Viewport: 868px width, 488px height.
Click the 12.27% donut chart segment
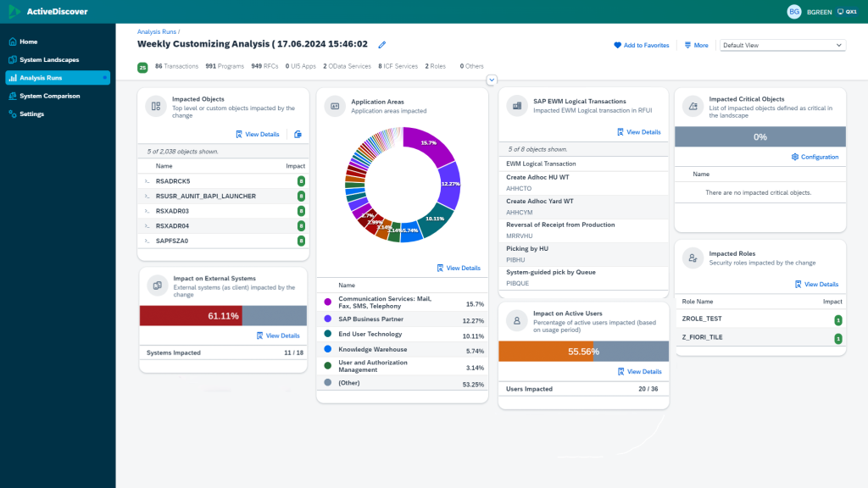click(449, 186)
